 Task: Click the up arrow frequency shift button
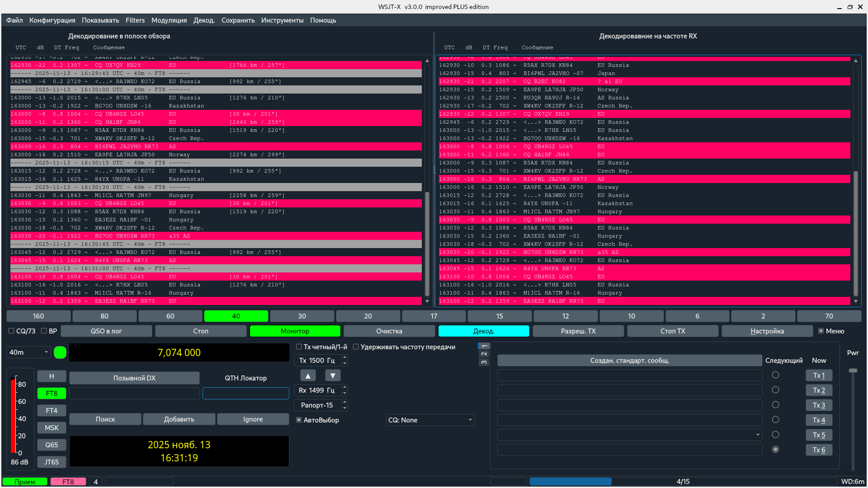pos(308,375)
